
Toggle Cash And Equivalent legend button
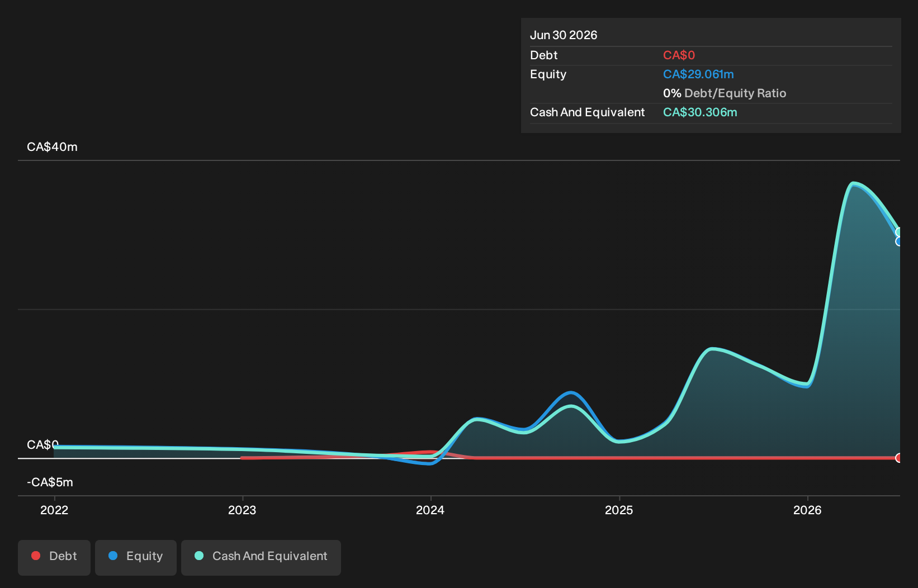[x=261, y=557]
